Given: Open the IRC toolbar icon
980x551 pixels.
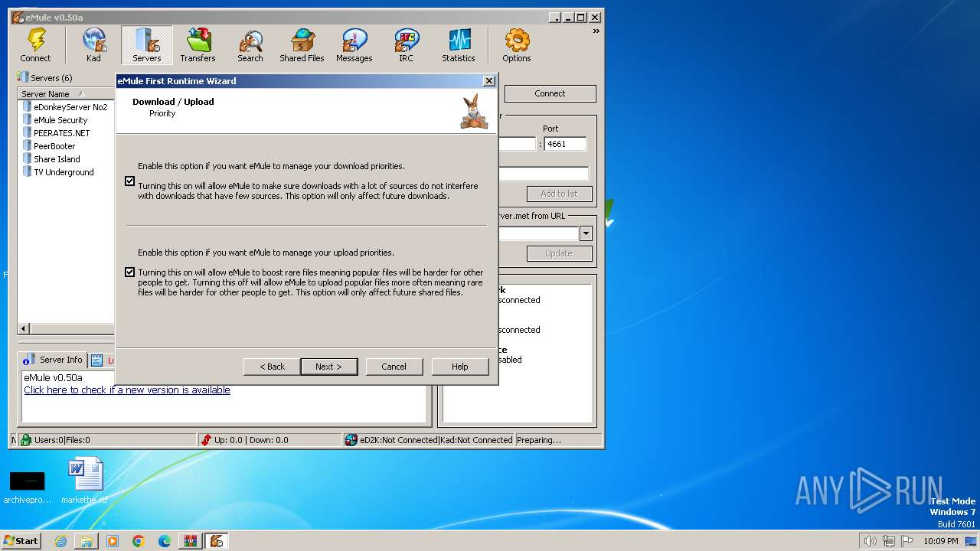Looking at the screenshot, I should pos(407,45).
